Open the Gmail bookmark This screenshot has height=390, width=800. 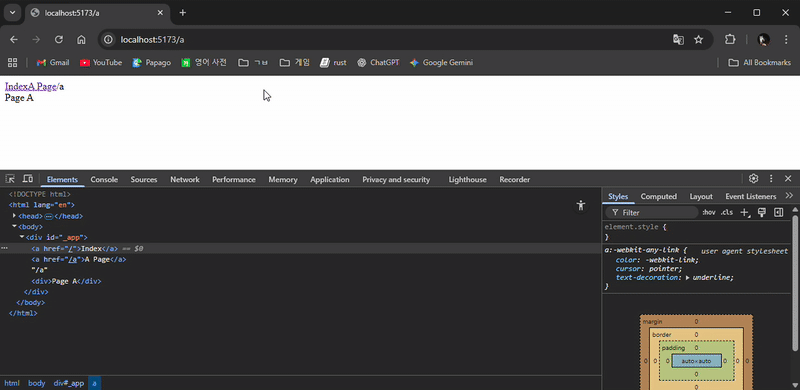click(53, 62)
